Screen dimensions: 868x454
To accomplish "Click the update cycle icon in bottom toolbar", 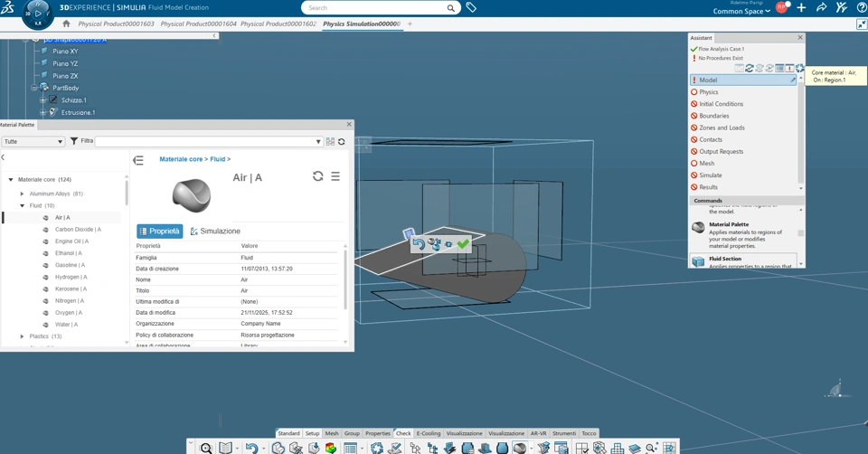I will pos(377,448).
